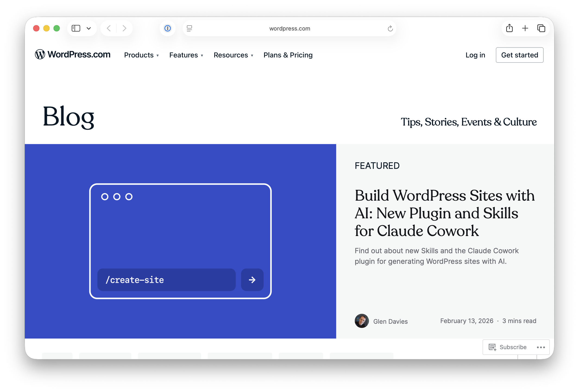Click the wordpress.com address bar
Screen dimensions: 579x392
[289, 29]
